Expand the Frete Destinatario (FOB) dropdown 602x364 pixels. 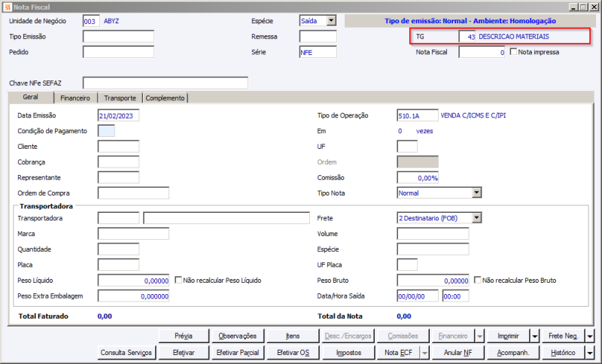[x=476, y=218]
